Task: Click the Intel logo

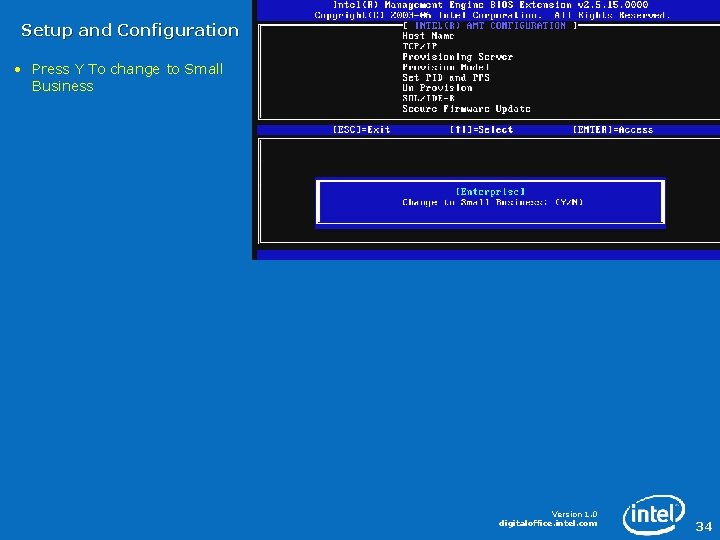Action: coord(653,514)
